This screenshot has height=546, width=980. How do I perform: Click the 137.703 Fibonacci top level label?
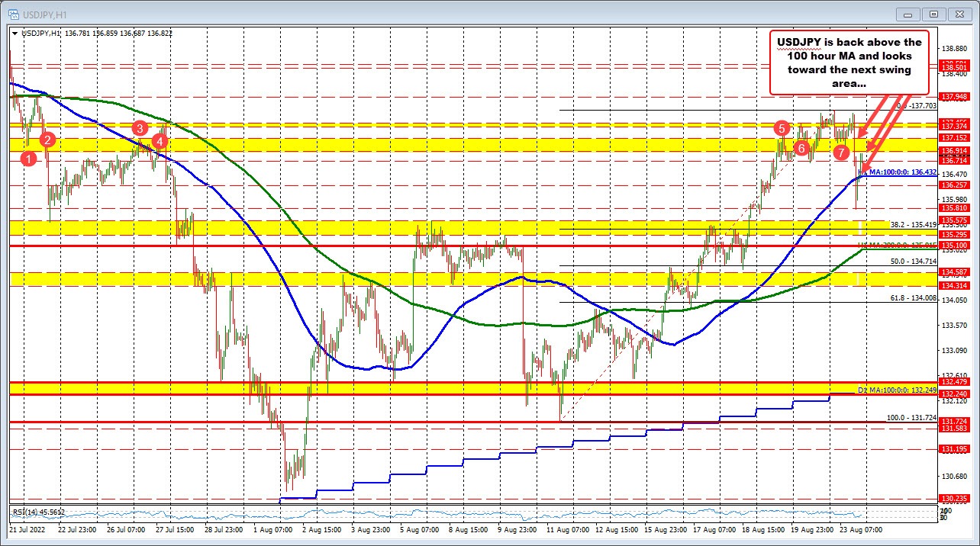pyautogui.click(x=917, y=106)
